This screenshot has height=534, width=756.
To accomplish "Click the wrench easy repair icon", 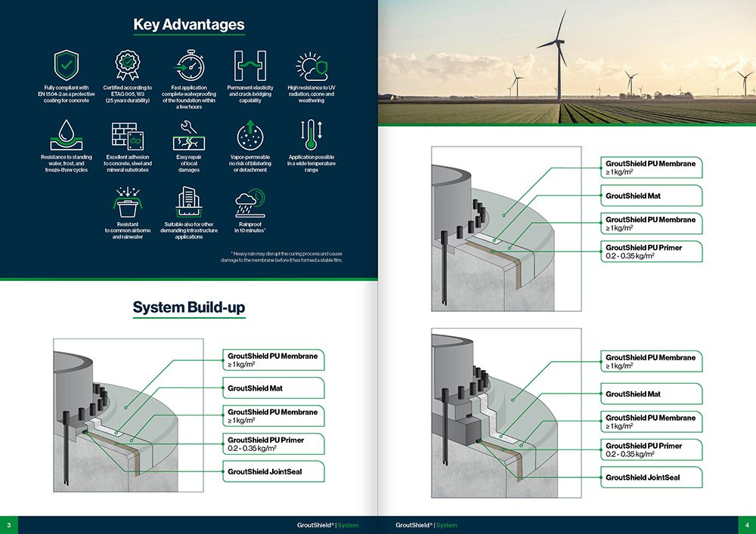I will (189, 135).
